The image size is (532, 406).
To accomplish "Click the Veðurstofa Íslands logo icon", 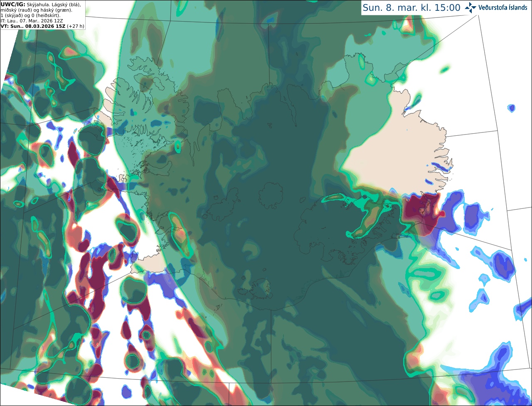I will point(471,7).
